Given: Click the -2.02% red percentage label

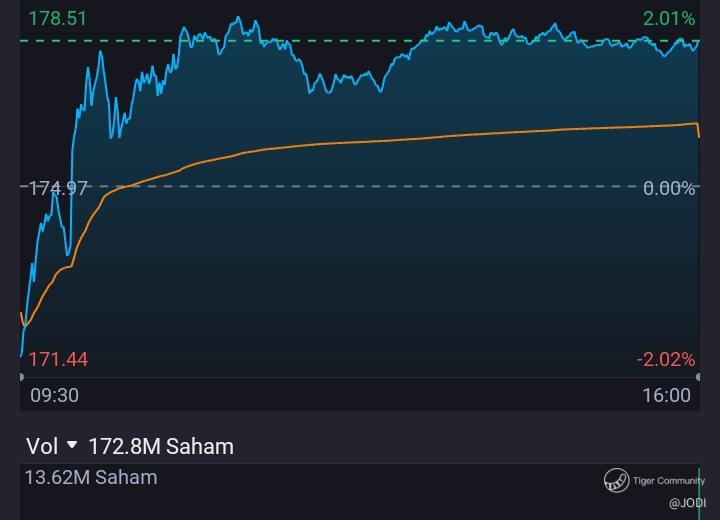Looking at the screenshot, I should coord(665,359).
